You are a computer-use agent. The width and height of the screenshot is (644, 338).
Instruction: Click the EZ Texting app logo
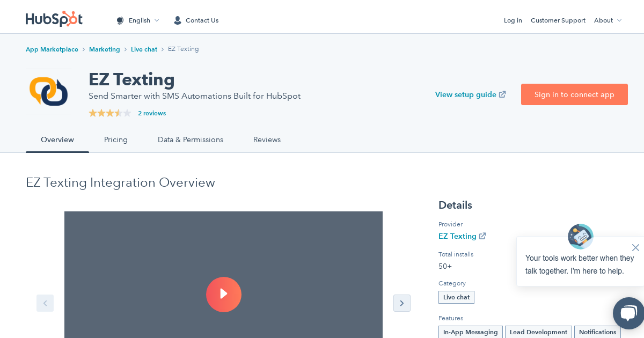[x=48, y=91]
